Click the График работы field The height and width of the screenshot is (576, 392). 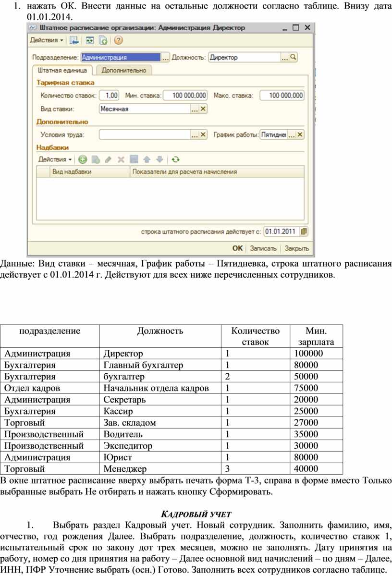coord(274,135)
